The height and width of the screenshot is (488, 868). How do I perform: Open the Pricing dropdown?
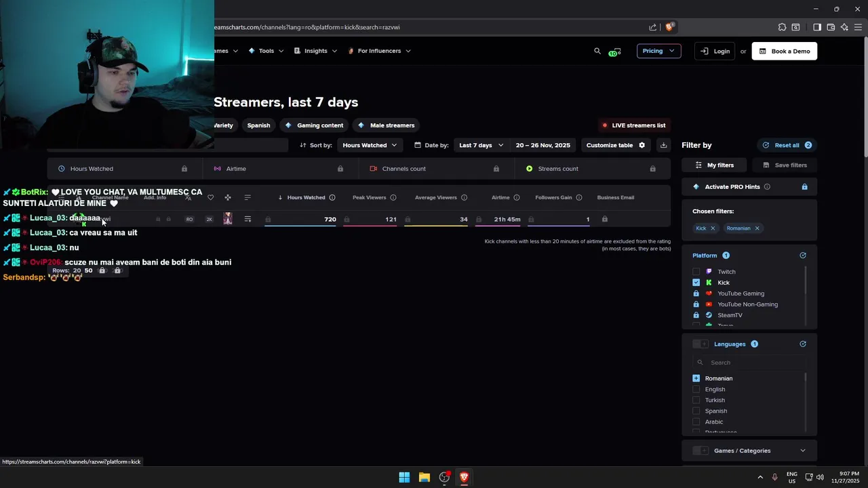click(x=658, y=51)
